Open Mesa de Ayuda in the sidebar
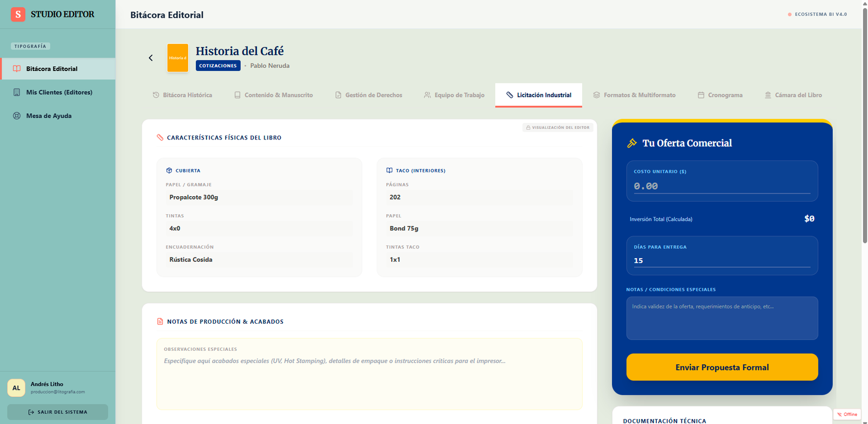 pos(49,115)
